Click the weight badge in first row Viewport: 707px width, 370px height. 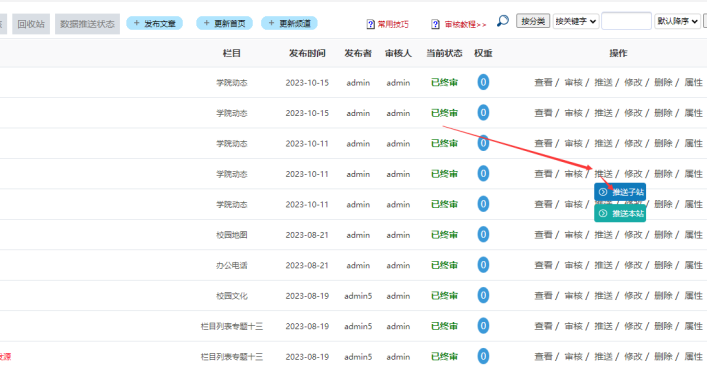click(x=483, y=82)
